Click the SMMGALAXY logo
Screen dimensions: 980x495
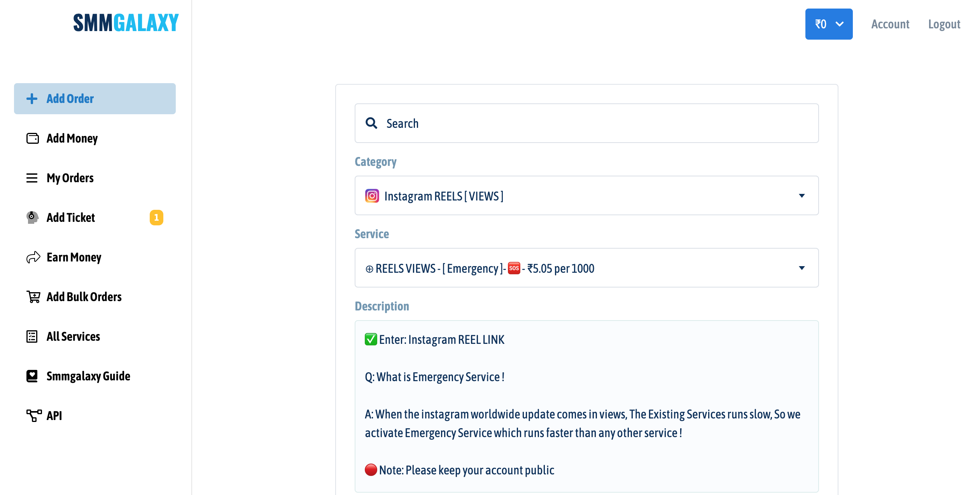tap(126, 23)
